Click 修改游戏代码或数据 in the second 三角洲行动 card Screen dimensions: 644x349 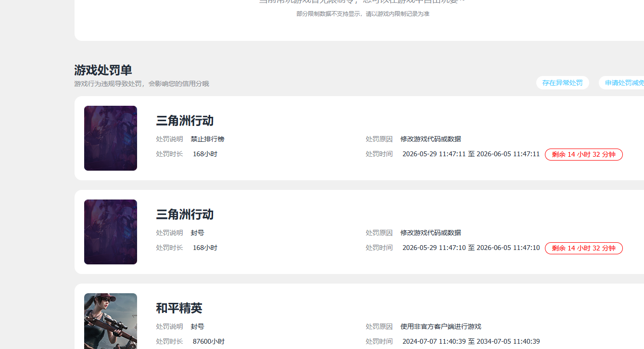430,233
